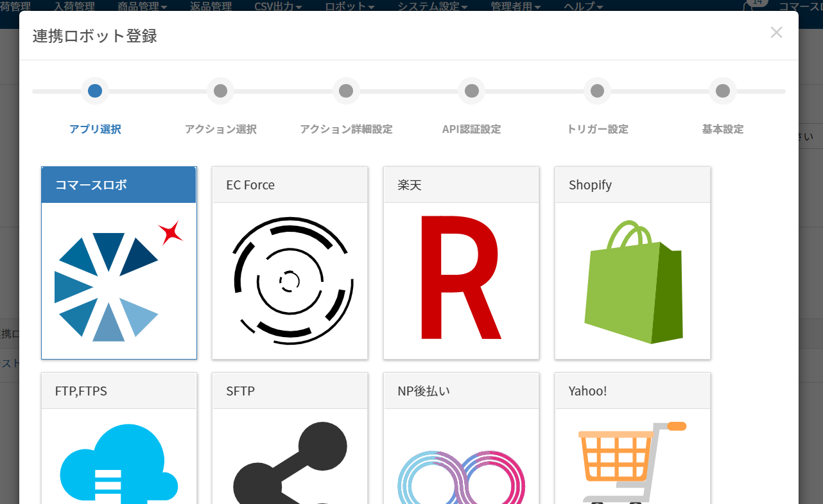Expand the 商品管理 dropdown menu
This screenshot has height=504, width=823.
coord(143,6)
